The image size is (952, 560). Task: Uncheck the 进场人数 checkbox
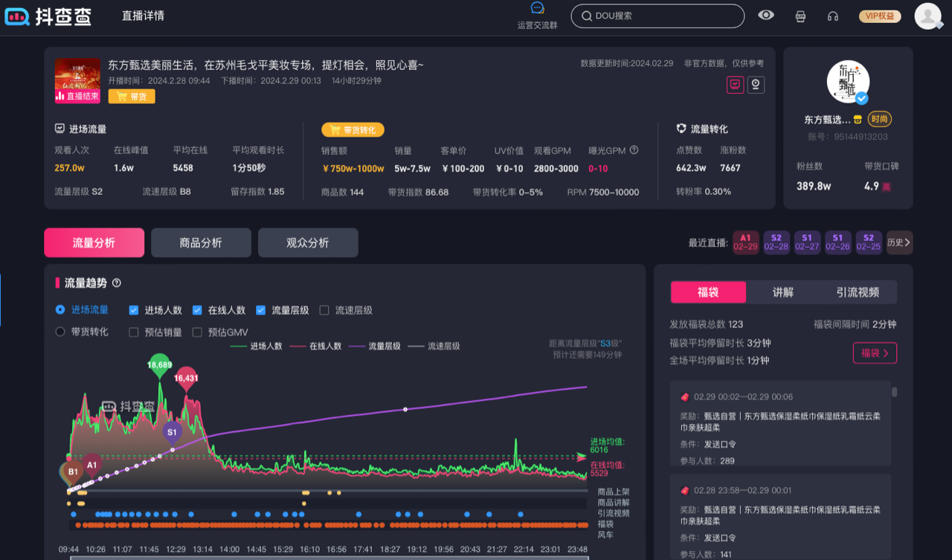134,310
